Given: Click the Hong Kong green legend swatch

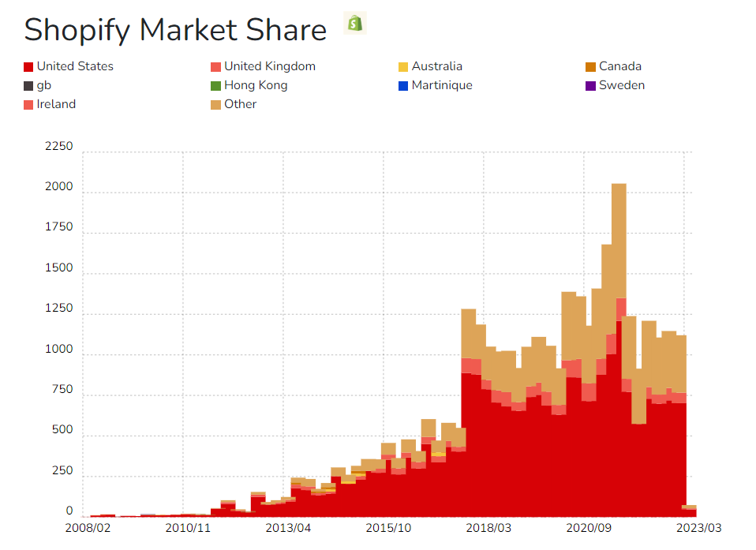Looking at the screenshot, I should [x=216, y=86].
